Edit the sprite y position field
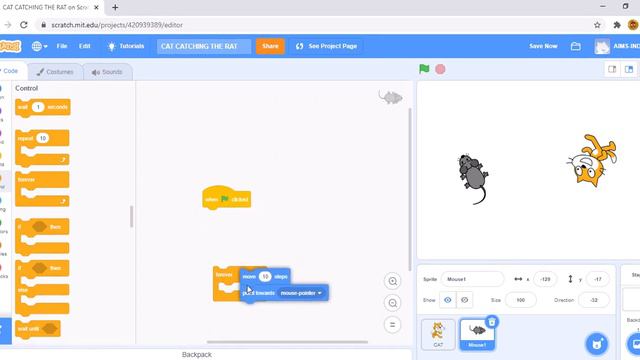640x360 pixels. click(598, 279)
